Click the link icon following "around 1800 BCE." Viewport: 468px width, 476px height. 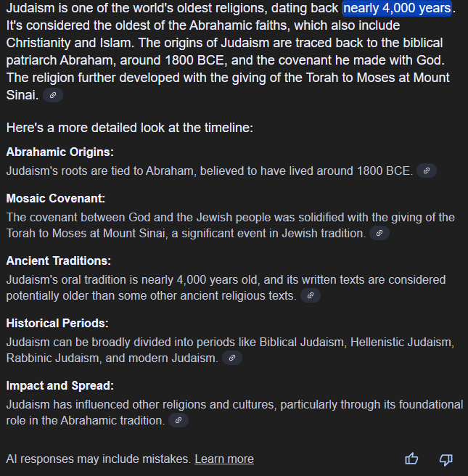point(427,171)
